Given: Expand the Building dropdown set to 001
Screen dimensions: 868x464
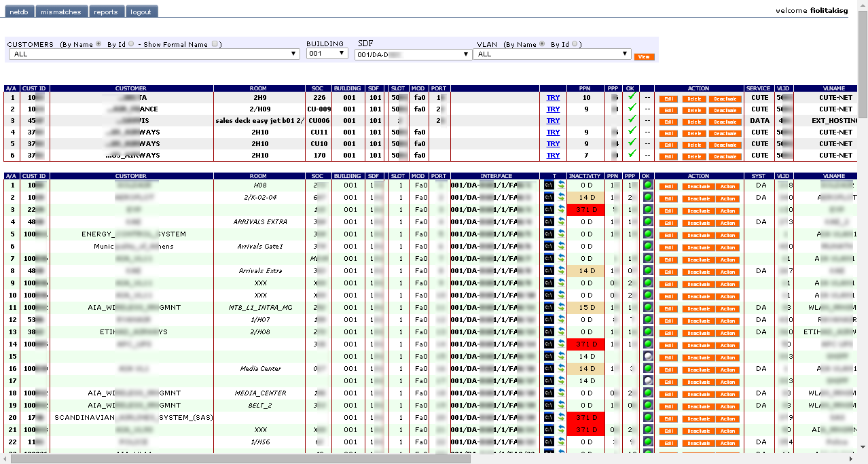Looking at the screenshot, I should coord(327,54).
